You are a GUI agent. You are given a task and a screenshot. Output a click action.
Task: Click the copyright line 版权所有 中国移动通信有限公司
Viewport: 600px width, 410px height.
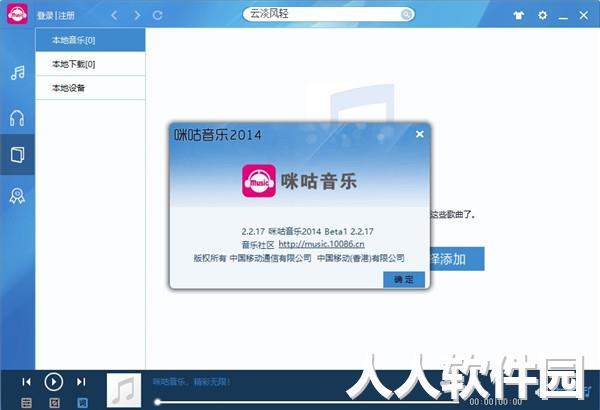click(x=253, y=258)
